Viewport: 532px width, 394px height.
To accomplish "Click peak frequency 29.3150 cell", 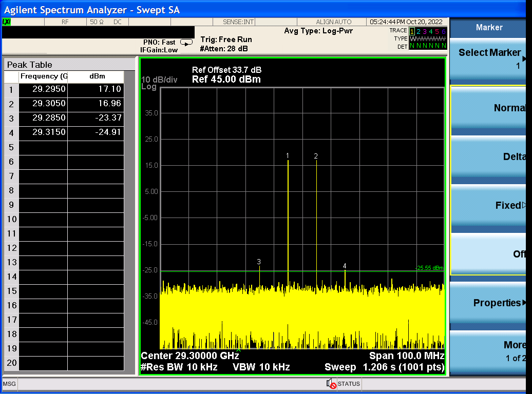I will pos(44,132).
